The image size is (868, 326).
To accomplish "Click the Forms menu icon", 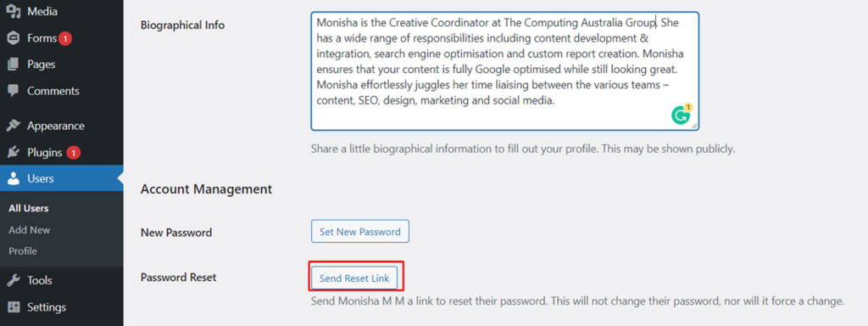I will [x=14, y=38].
